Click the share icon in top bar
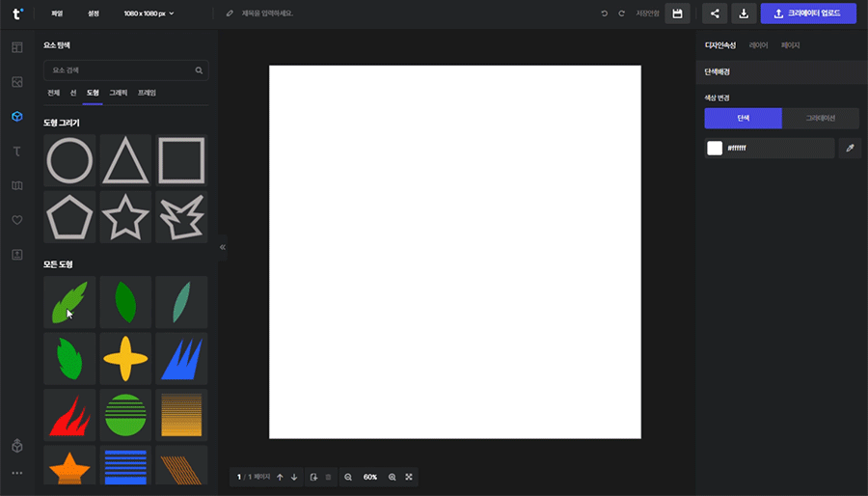Screen dimensions: 868x496 coord(715,14)
